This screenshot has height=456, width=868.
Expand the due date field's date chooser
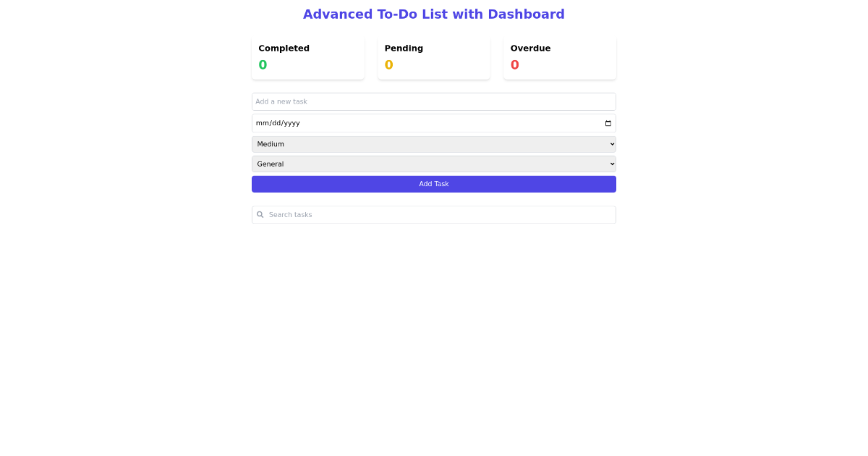coord(607,123)
